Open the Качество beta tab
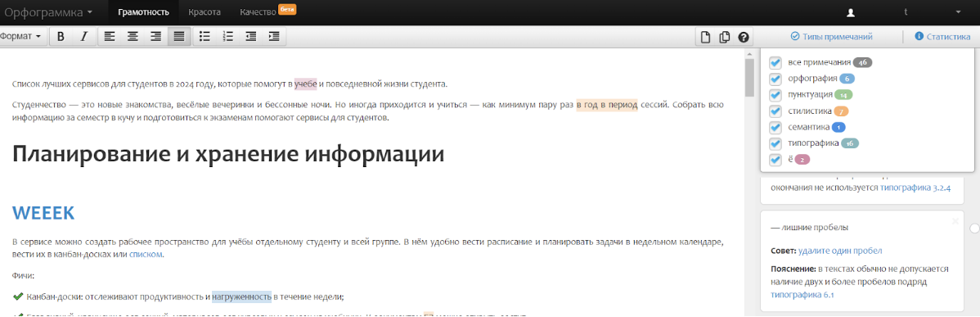 [x=267, y=12]
